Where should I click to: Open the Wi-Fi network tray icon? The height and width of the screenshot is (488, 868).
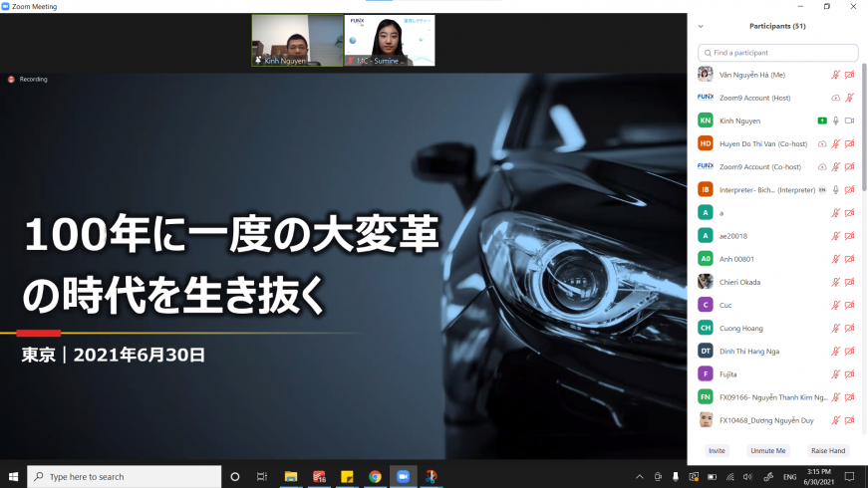pyautogui.click(x=730, y=476)
